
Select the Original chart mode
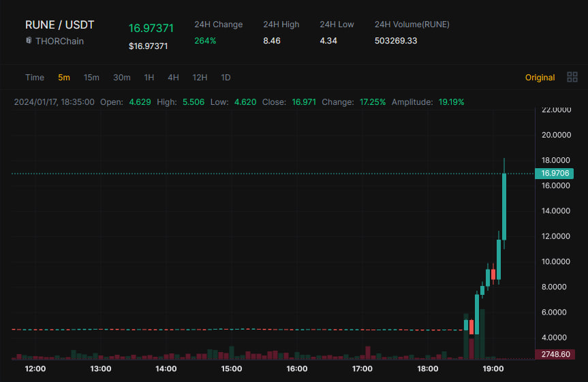(x=540, y=78)
